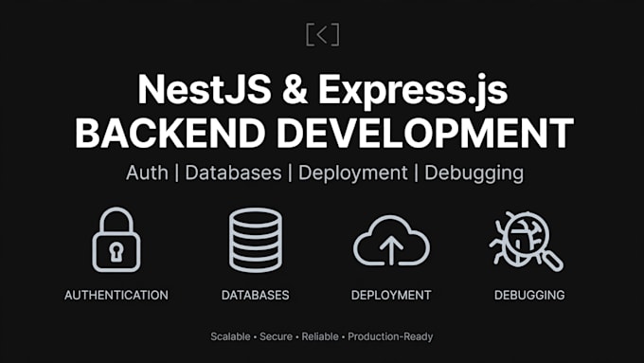Click the DEBUGGING label text
The height and width of the screenshot is (363, 644).
click(529, 295)
